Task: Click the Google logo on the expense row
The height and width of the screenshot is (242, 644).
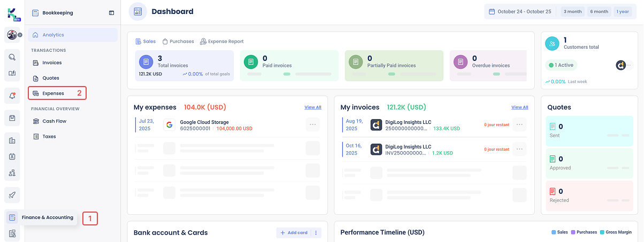Action: click(170, 125)
